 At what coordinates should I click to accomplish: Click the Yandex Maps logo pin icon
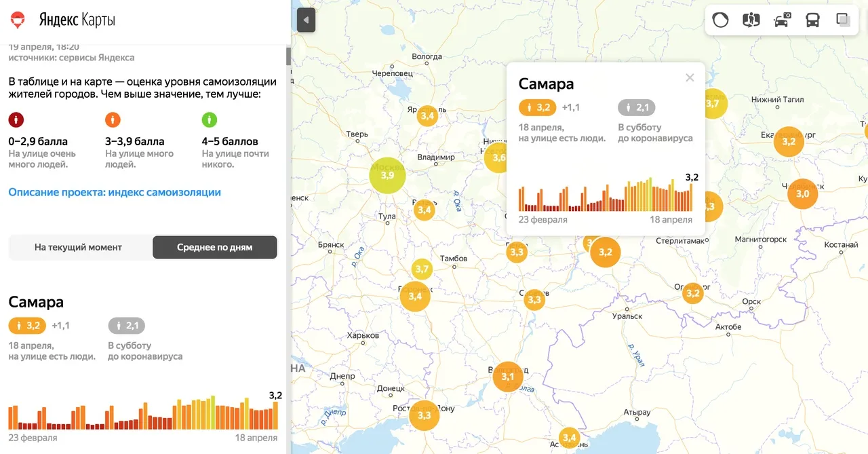tap(18, 20)
